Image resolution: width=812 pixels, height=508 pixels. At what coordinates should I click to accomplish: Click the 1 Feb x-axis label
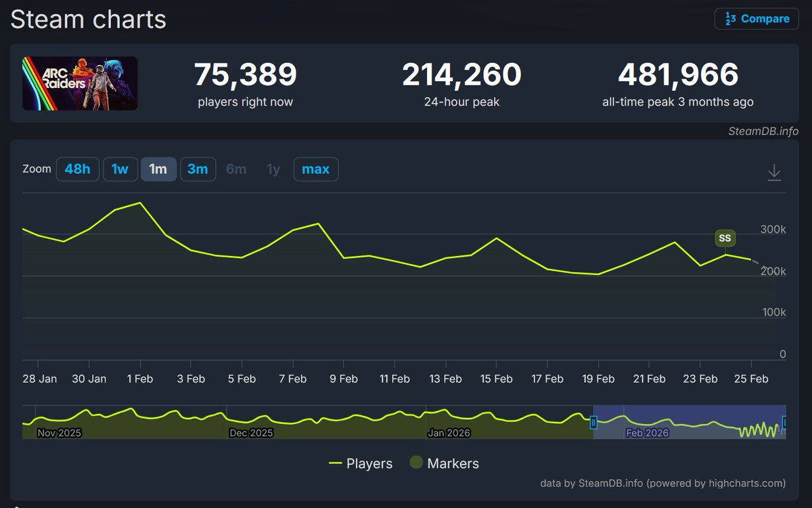tap(139, 379)
